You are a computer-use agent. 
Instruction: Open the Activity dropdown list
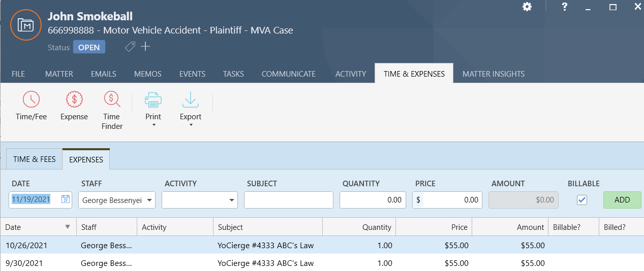pyautogui.click(x=232, y=200)
